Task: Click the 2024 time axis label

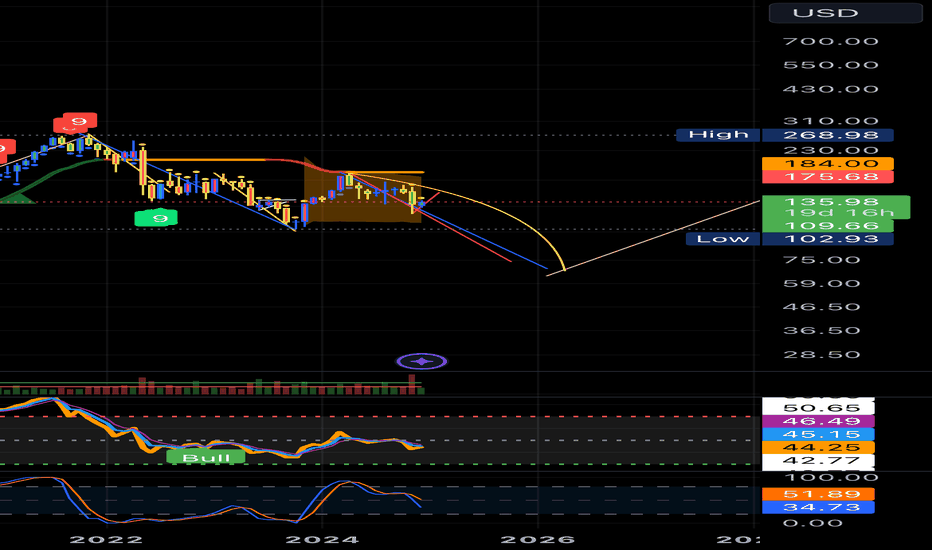Action: (x=322, y=539)
